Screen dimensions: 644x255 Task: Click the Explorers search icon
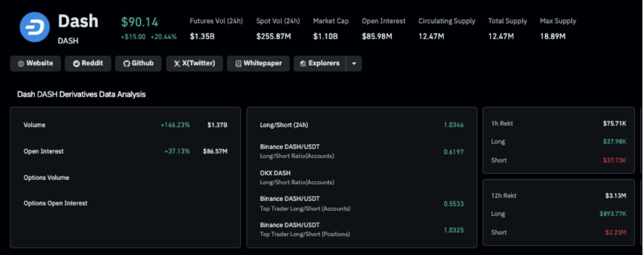point(303,63)
